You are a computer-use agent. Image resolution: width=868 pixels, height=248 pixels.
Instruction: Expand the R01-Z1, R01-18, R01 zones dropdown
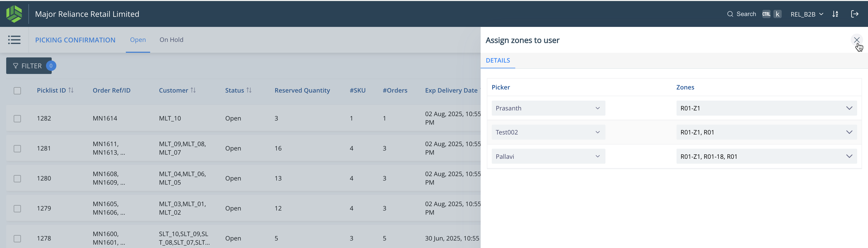(766, 156)
